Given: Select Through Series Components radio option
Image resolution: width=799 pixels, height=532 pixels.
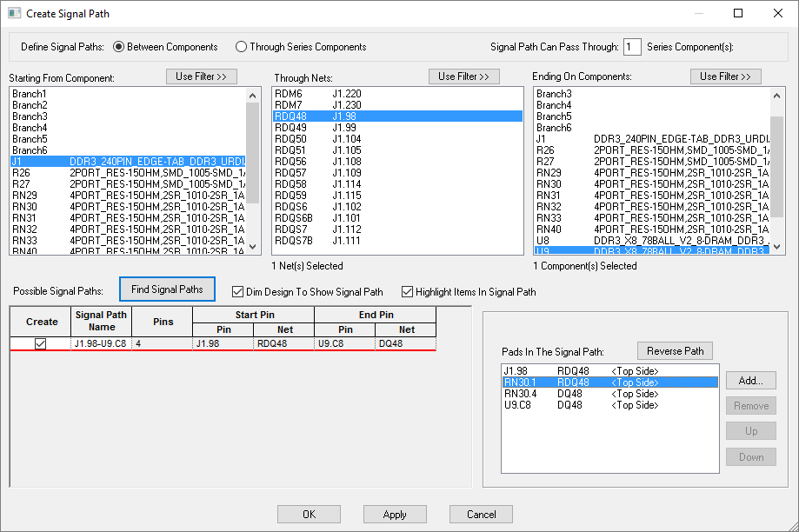Looking at the screenshot, I should click(242, 47).
